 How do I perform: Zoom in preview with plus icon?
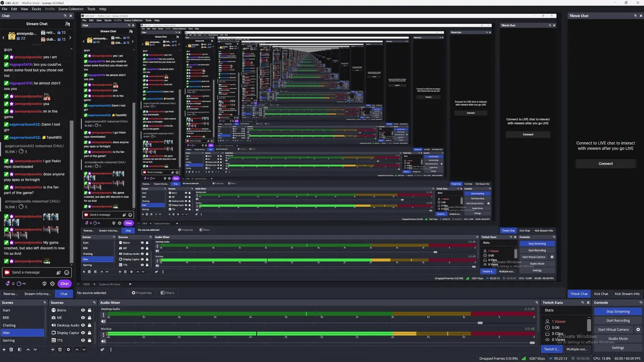coord(94,284)
